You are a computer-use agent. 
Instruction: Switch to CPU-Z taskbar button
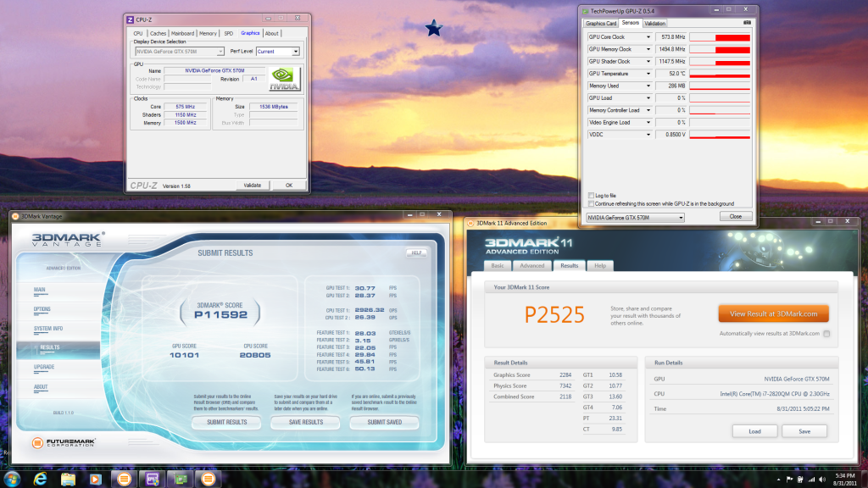point(153,480)
